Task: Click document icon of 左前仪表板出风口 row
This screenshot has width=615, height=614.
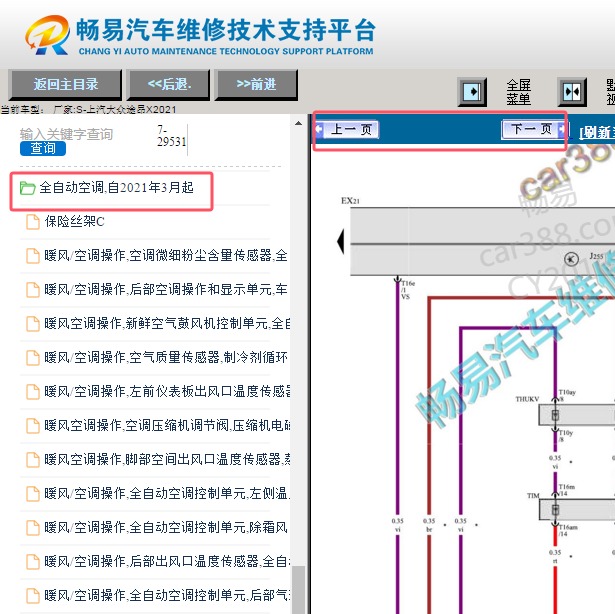Action: tap(33, 392)
